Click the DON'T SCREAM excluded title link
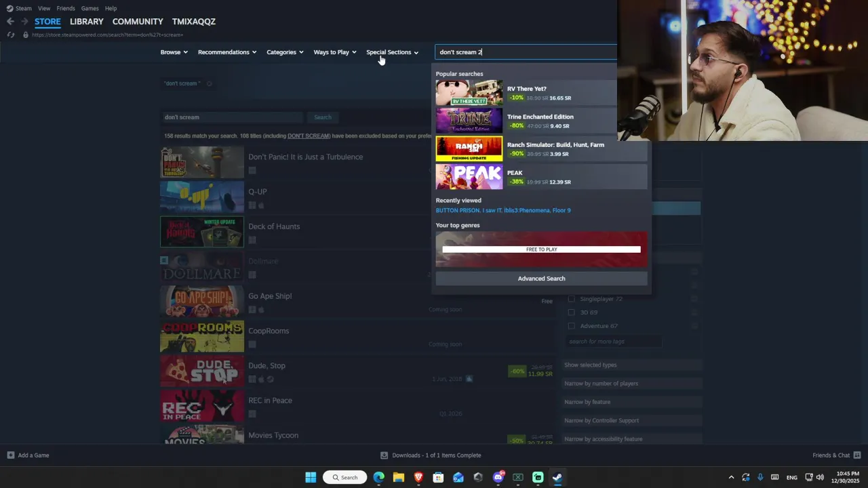This screenshot has width=868, height=488. point(309,136)
